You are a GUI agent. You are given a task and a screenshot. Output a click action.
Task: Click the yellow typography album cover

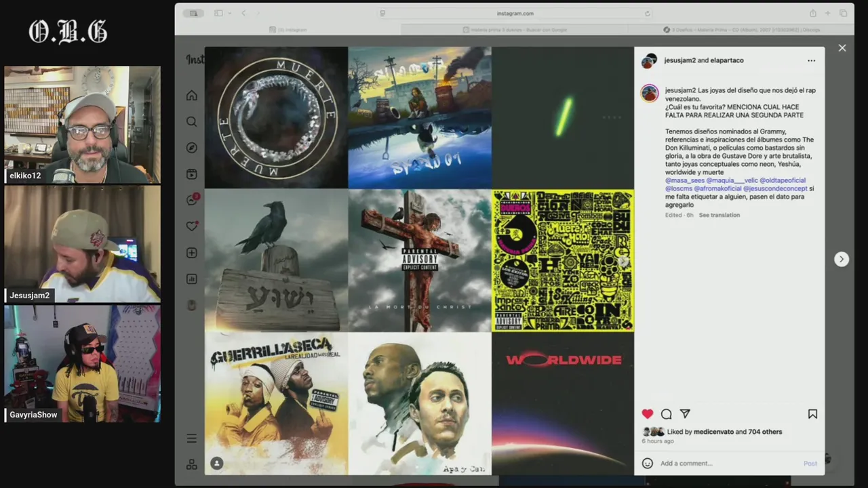(x=563, y=260)
